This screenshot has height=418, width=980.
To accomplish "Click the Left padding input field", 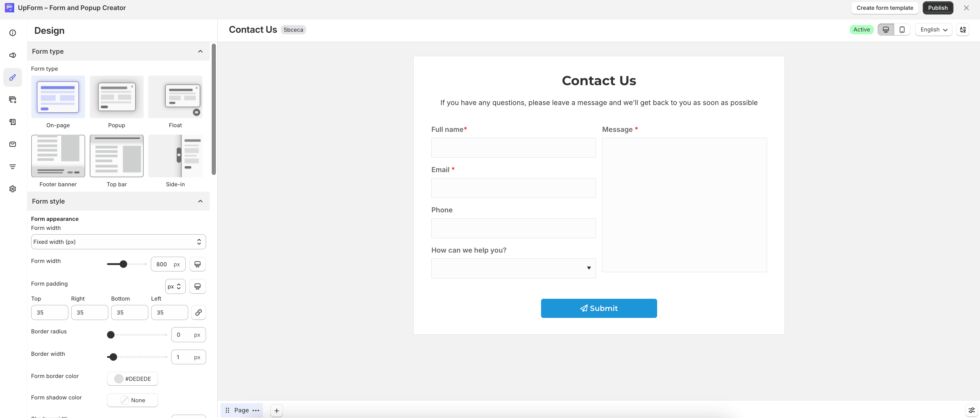I will coord(169,312).
